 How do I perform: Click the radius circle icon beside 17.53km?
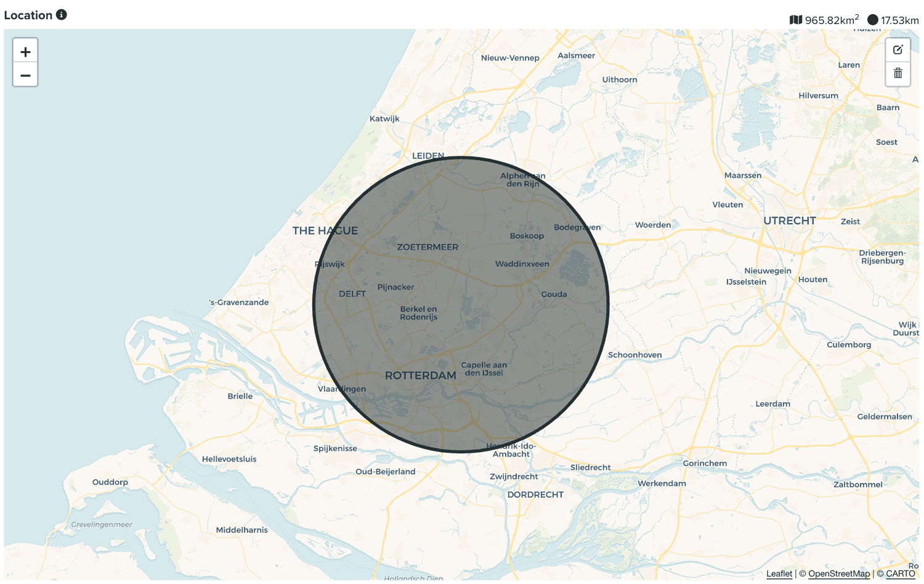pos(873,20)
